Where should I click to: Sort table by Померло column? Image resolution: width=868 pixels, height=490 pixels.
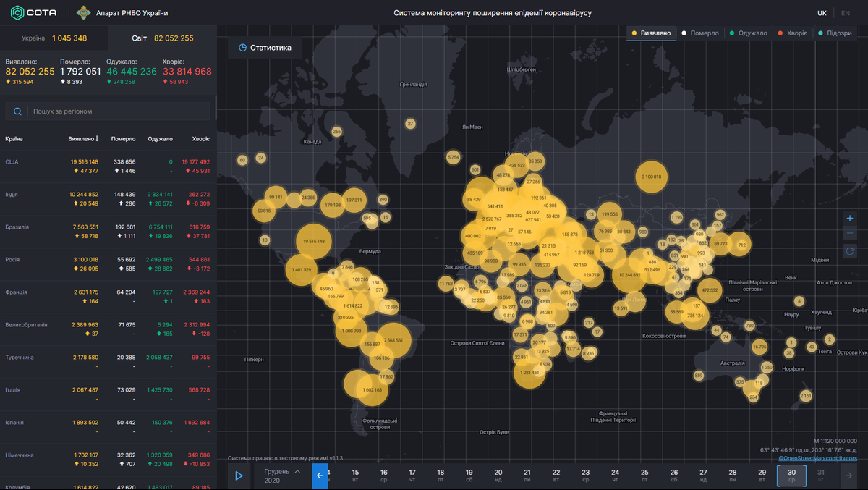coord(123,138)
